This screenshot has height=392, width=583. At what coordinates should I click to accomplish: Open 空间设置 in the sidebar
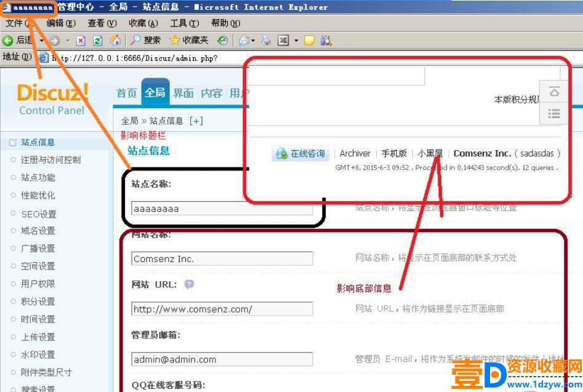pos(38,266)
